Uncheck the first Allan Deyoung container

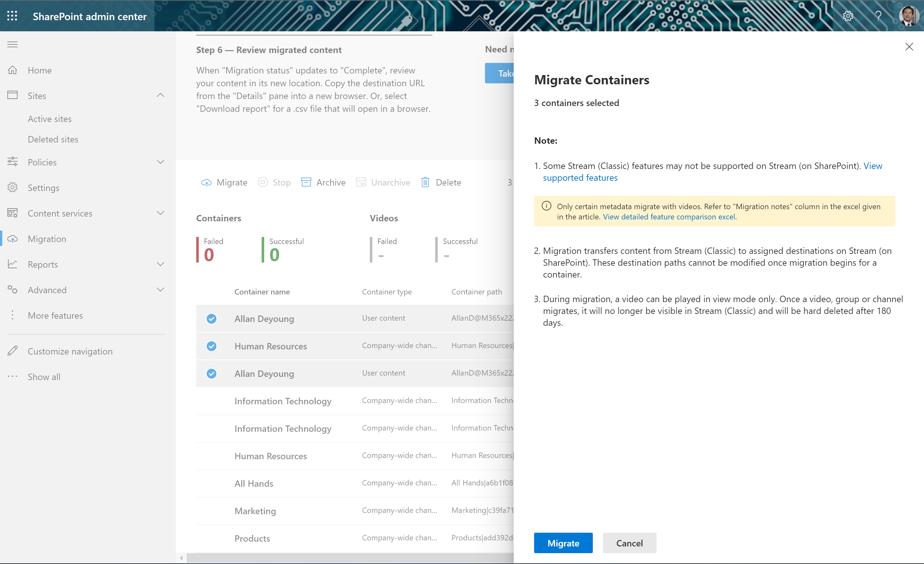pyautogui.click(x=212, y=319)
